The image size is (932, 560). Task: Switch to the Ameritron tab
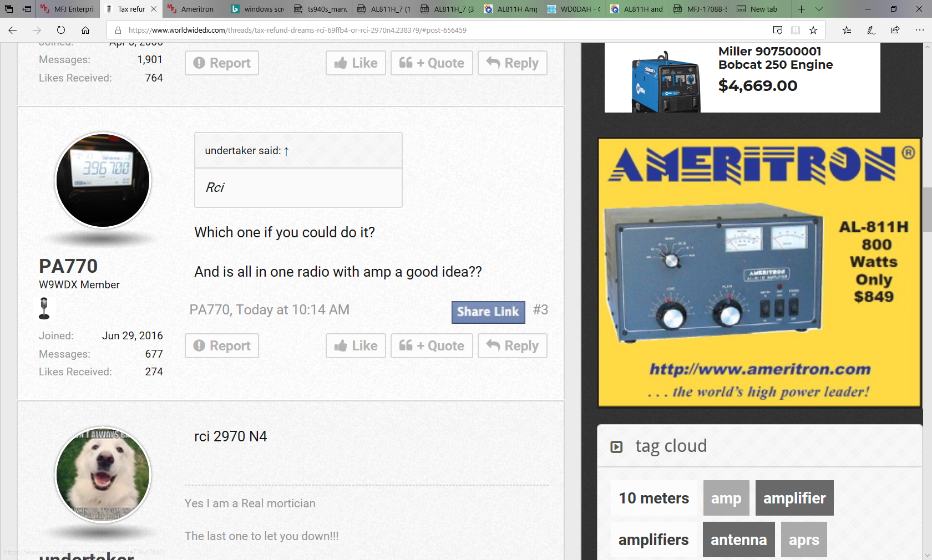click(x=191, y=9)
